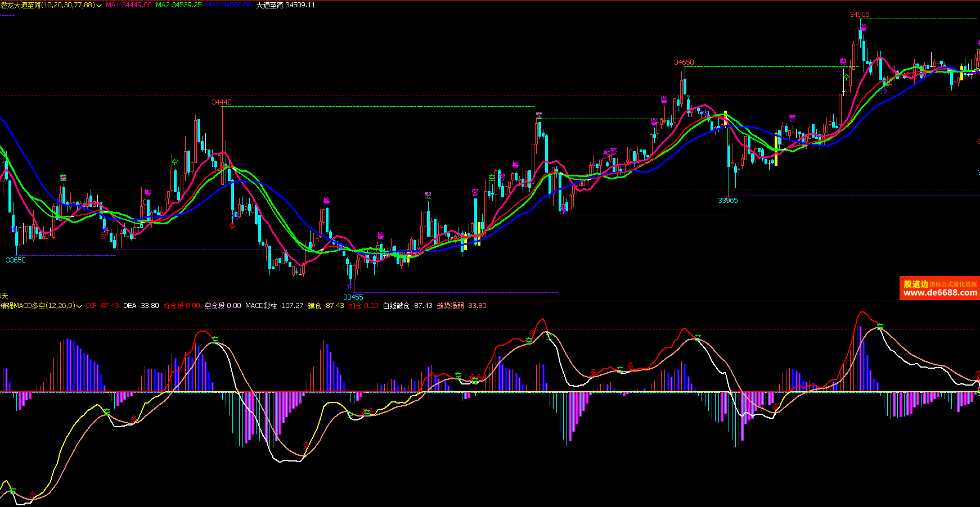Click the 34650 peak price label

[684, 62]
